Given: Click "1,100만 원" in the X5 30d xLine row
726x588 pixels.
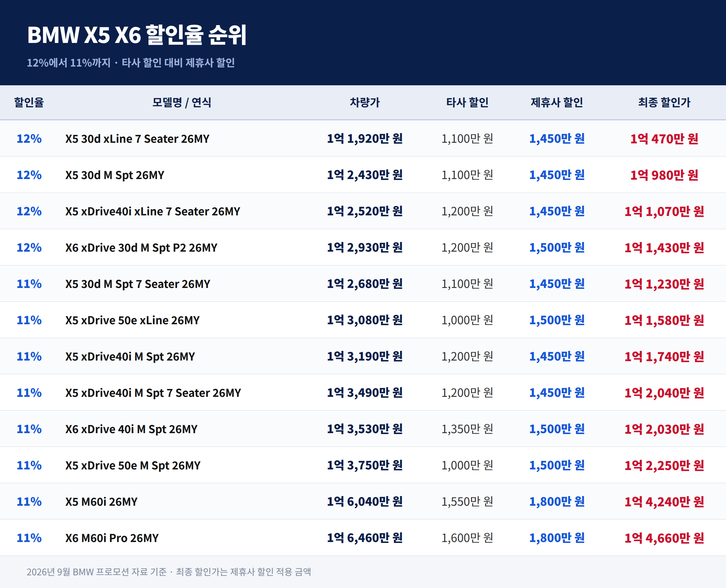Looking at the screenshot, I should 467,139.
